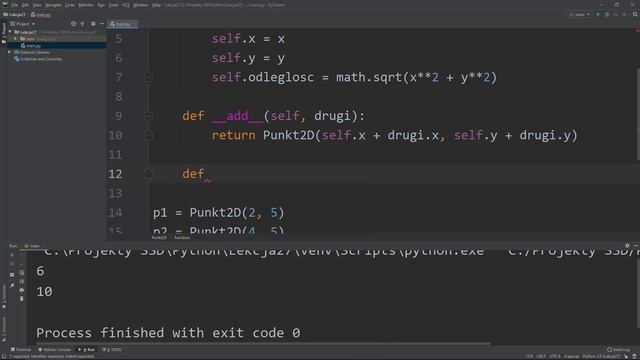Screen dimensions: 640x360
Task: Open the Project view dropdown
Action: [23, 24]
